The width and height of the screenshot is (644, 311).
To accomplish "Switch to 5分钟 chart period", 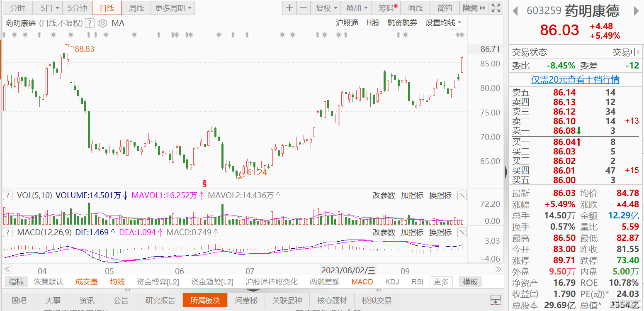I will tap(77, 8).
